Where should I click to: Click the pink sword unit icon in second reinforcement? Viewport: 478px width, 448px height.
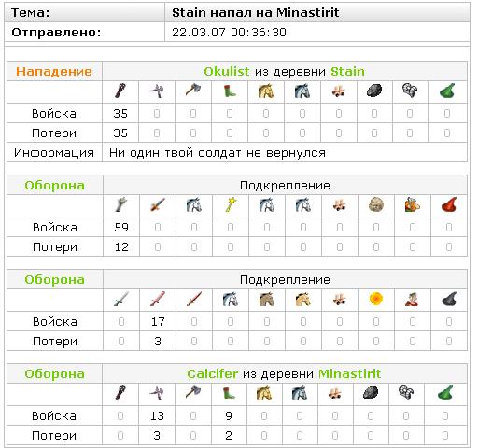[158, 299]
